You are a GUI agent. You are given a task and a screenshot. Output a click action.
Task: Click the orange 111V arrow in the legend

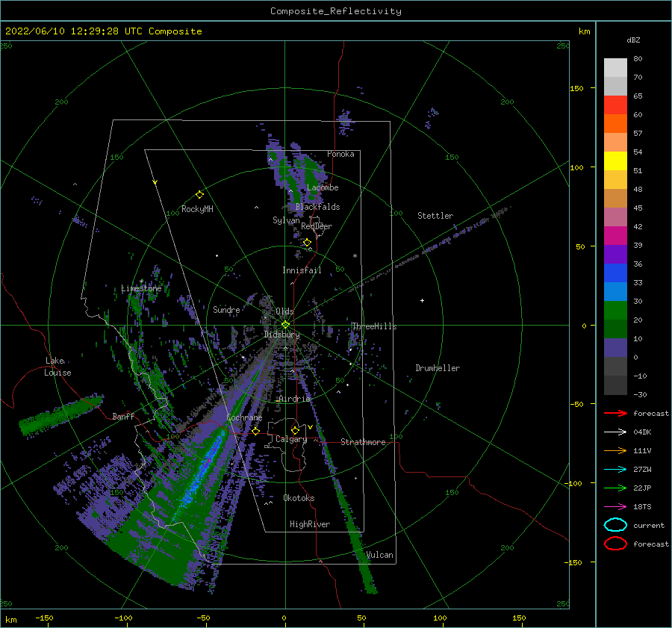tap(615, 450)
